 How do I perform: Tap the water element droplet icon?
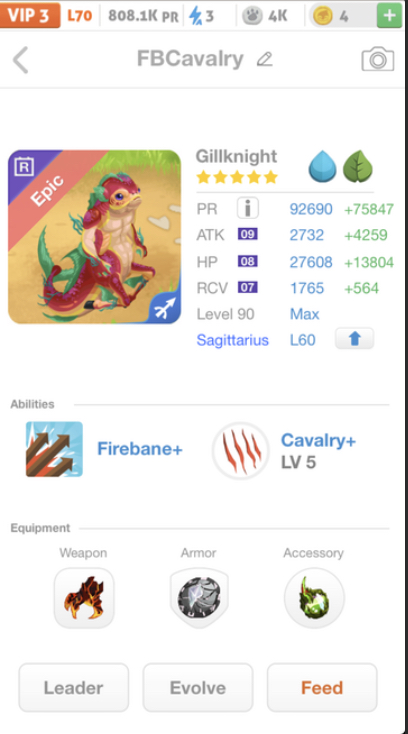click(322, 168)
